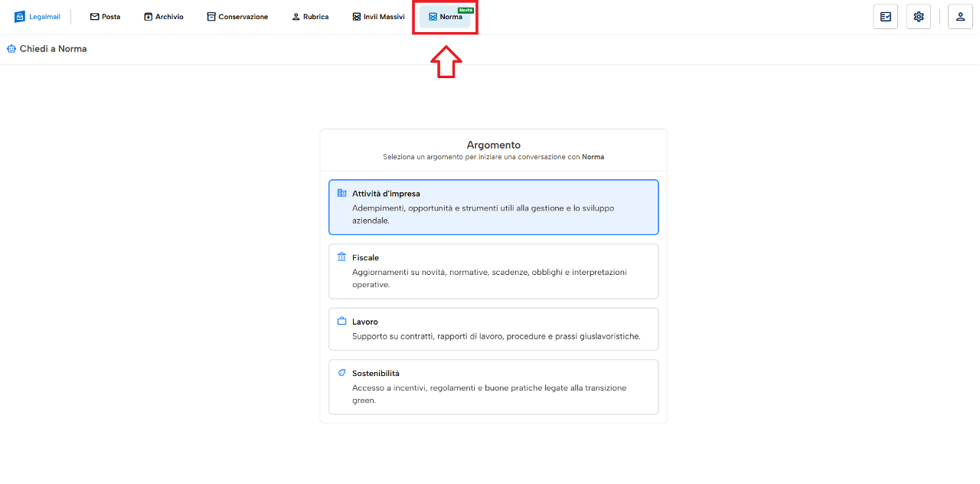Screen dimensions: 980x484
Task: Open the Posta tab
Action: [105, 17]
